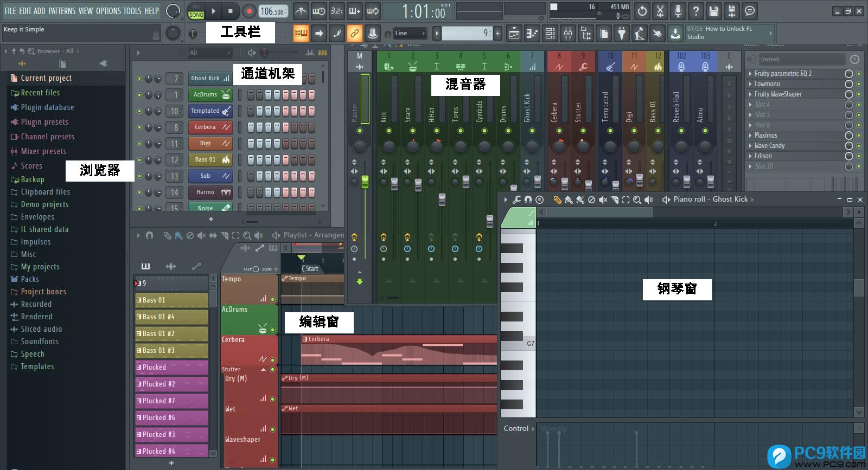Open the Piano roll menu arrow
Viewport: 868px width, 470px height.
505,199
